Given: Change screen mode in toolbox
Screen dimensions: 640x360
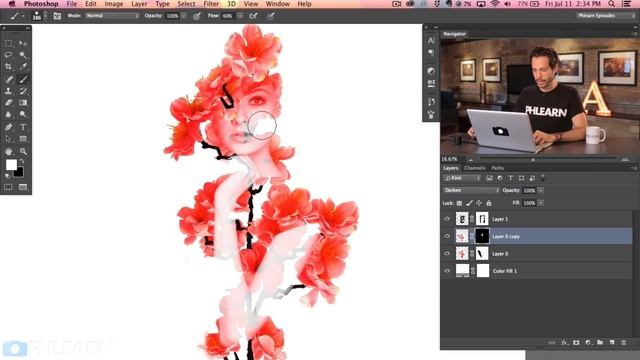Looking at the screenshot, I should (23, 187).
